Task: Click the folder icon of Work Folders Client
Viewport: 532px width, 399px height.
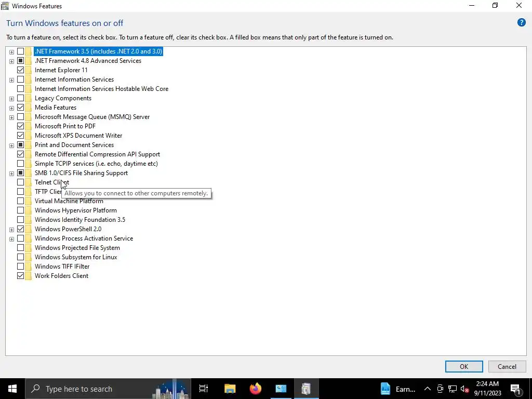Action: click(x=28, y=276)
